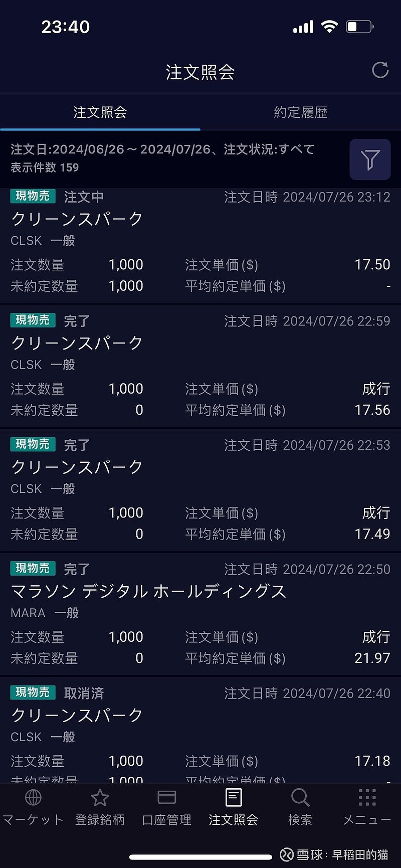Tap the refresh icon in header
Screen dimensions: 401x868
pyautogui.click(x=380, y=71)
